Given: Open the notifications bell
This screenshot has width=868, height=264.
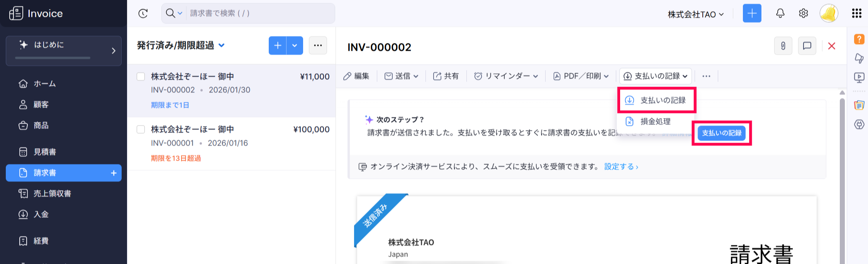Looking at the screenshot, I should click(780, 13).
